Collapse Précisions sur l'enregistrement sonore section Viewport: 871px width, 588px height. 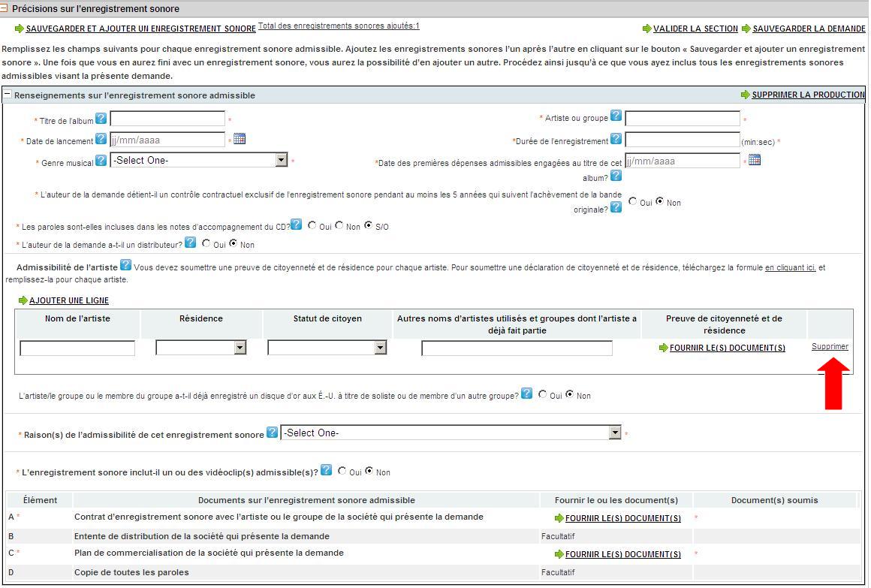tap(4, 8)
